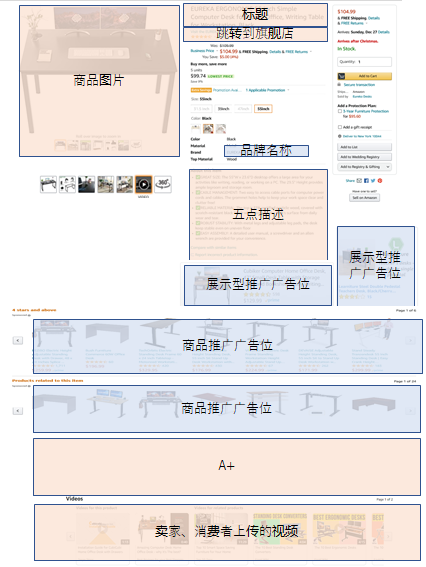Select third thumbnail with dark room photo
This screenshot has height=567, width=426.
pyautogui.click(x=86, y=184)
